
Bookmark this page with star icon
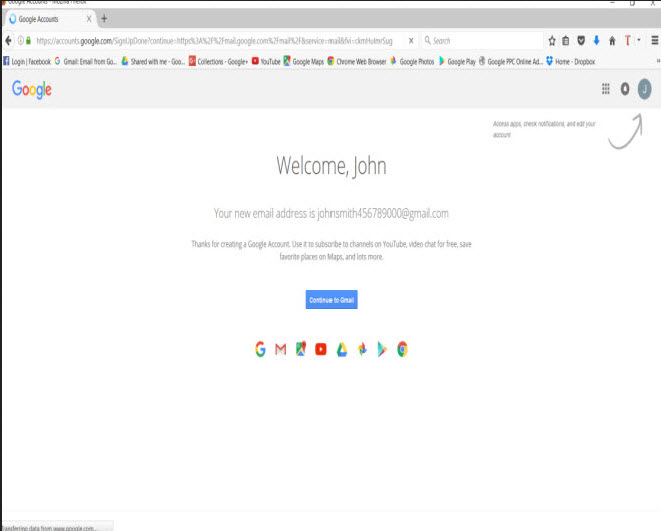[551, 41]
